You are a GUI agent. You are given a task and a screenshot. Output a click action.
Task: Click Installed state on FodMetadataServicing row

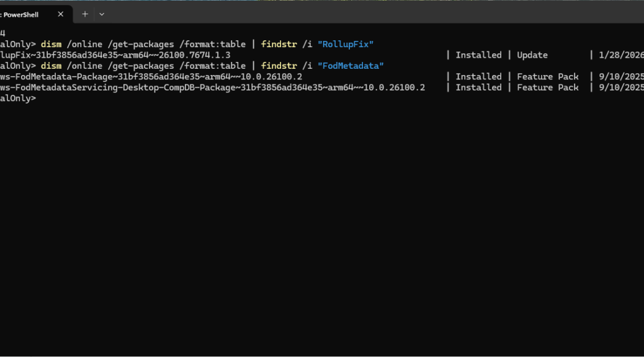click(x=478, y=87)
